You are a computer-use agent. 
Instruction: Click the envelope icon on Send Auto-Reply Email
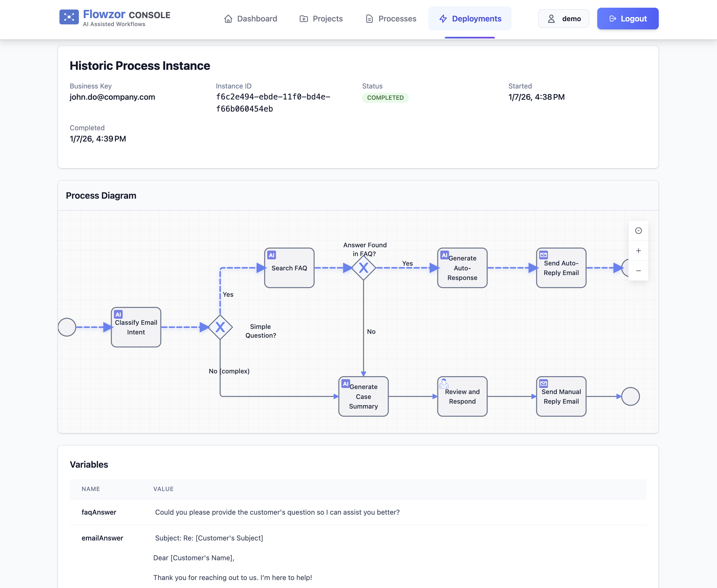543,255
